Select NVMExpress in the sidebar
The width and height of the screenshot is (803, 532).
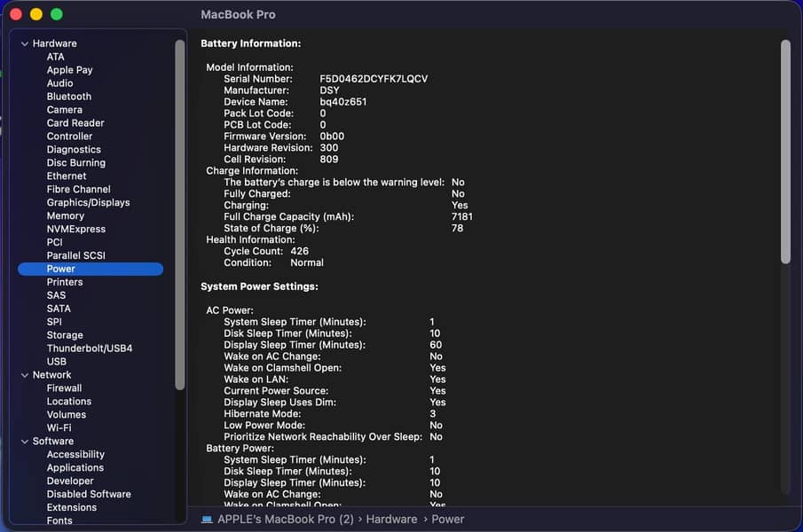[x=76, y=229]
